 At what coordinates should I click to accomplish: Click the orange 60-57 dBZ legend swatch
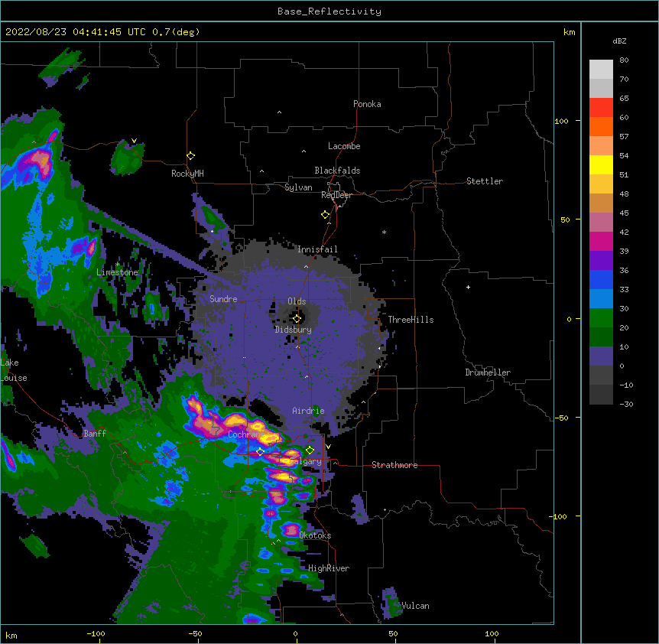click(x=601, y=126)
